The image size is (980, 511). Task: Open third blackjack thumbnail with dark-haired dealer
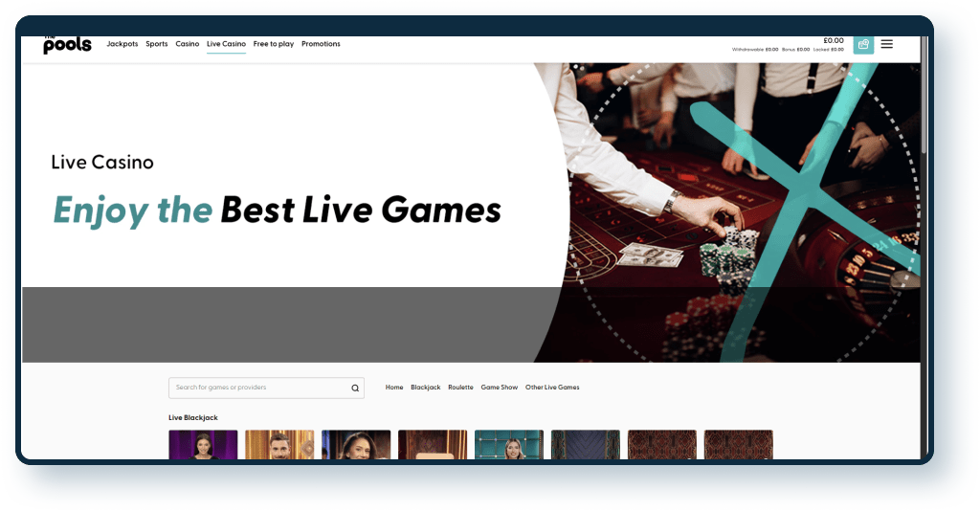coord(356,445)
